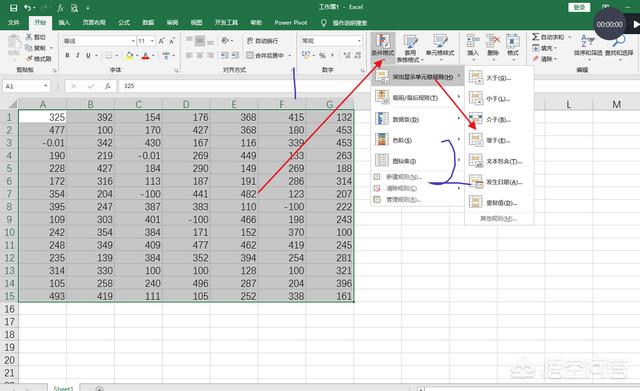Toggle Italic formatting
Image resolution: width=640 pixels, height=391 pixels.
78,55
